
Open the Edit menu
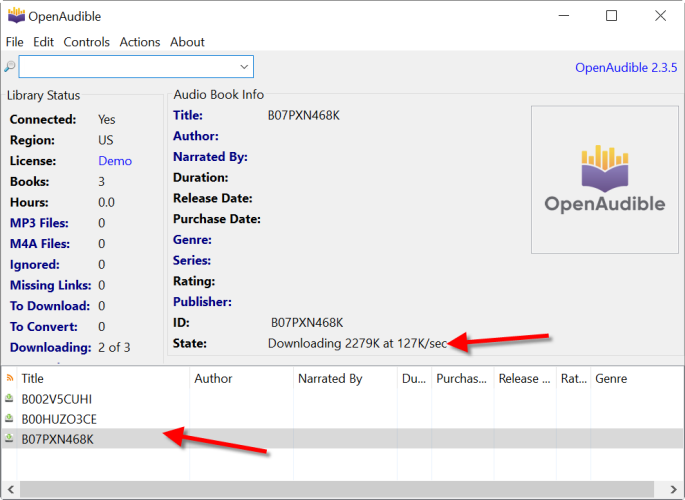43,42
